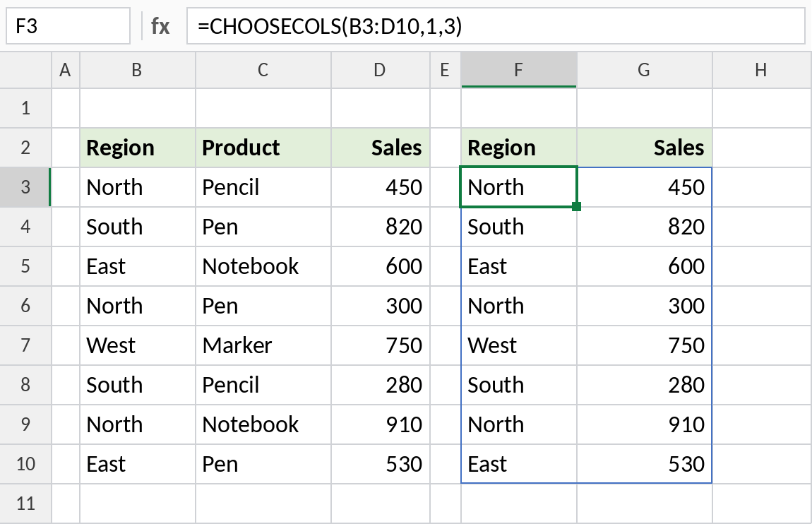Select cell D5 with value 600

click(x=380, y=266)
